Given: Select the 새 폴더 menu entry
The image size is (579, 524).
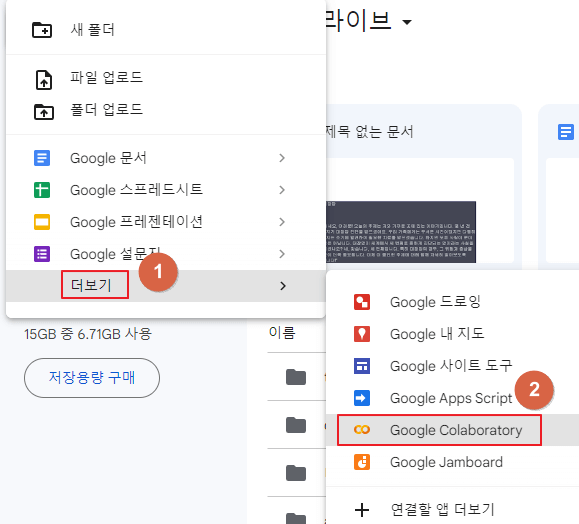Looking at the screenshot, I should pyautogui.click(x=166, y=30).
